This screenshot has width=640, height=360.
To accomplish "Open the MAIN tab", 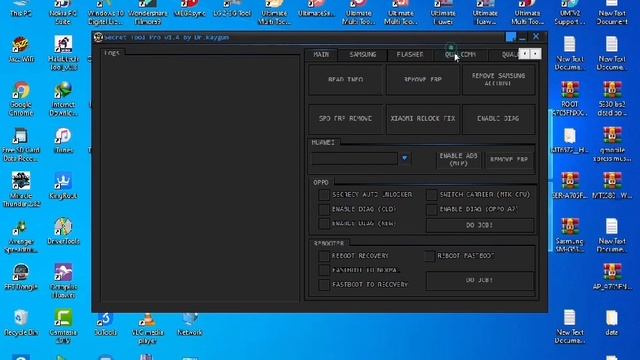I will pos(321,54).
